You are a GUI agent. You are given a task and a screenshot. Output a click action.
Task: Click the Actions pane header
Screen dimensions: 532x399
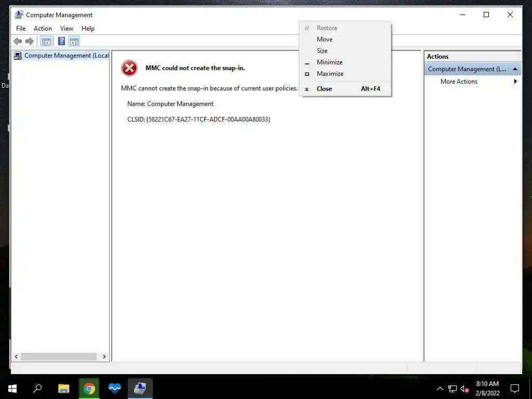coord(473,57)
